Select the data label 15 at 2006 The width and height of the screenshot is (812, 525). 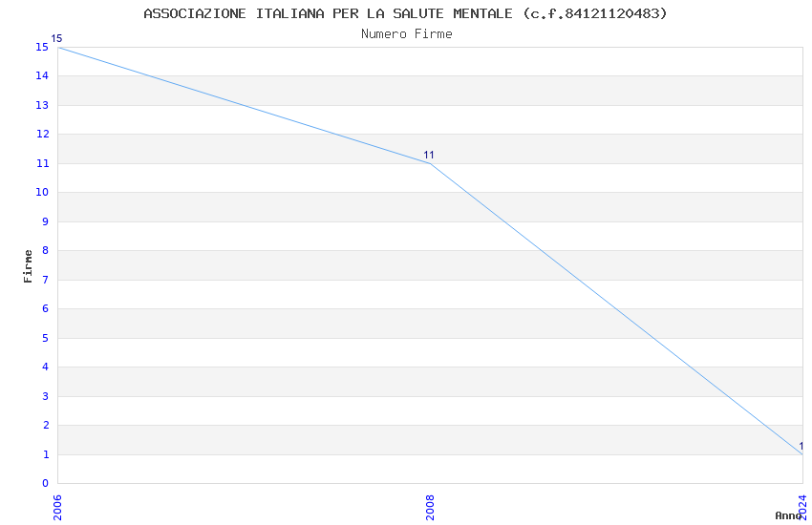click(56, 39)
